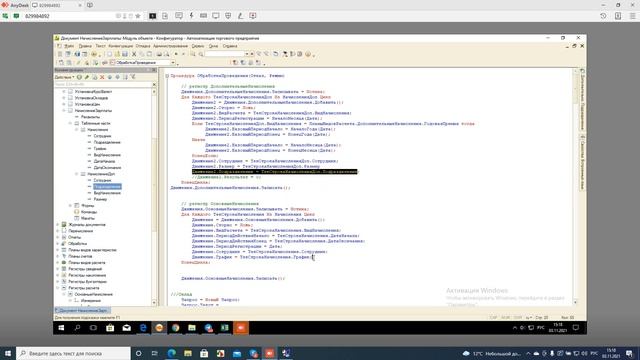640x360 pixels.
Task: Open AnyDesk chat icon
Action: click(x=179, y=16)
